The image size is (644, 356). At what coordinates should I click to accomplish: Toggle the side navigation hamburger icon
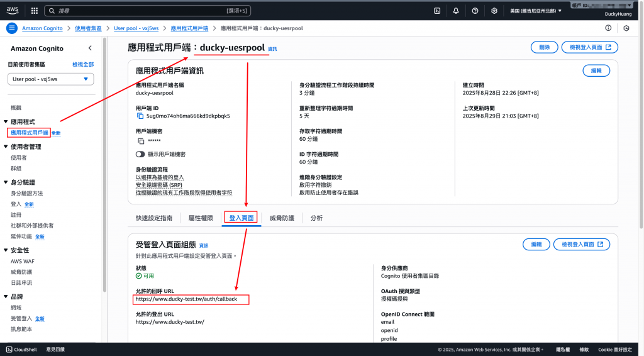pos(12,28)
